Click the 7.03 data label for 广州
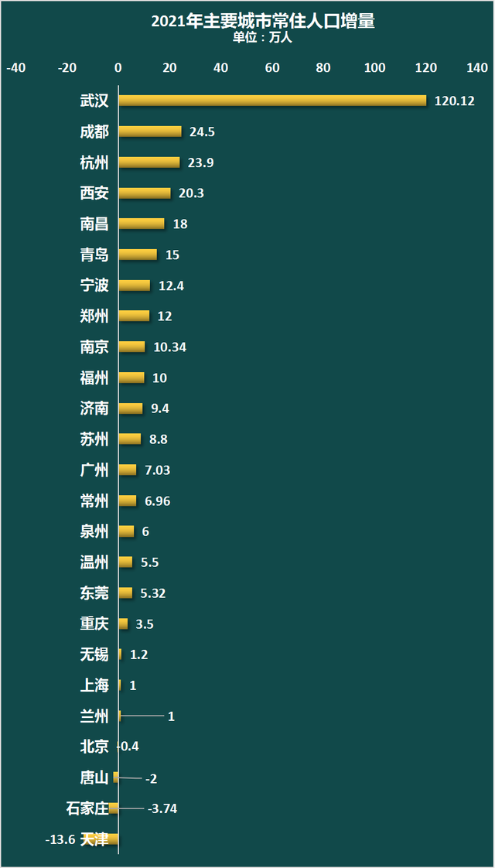495x868 pixels. [157, 471]
